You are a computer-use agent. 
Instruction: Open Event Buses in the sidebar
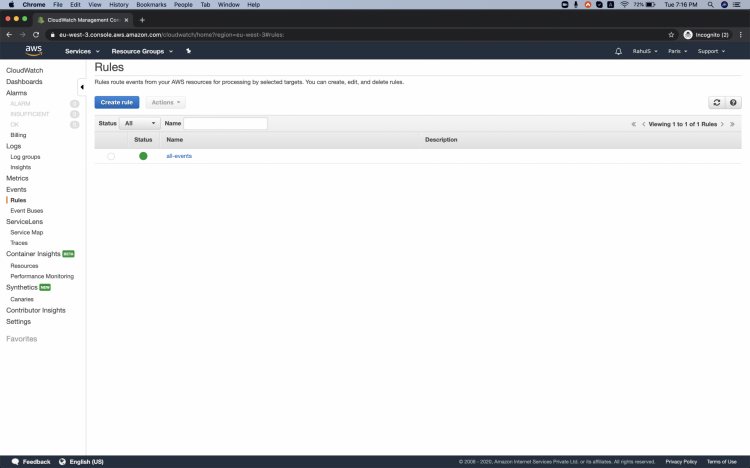[27, 211]
